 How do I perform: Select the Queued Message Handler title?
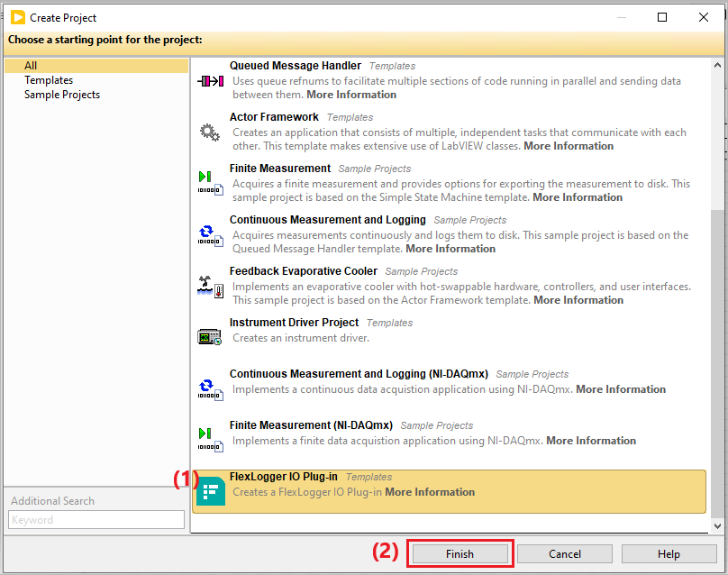296,66
